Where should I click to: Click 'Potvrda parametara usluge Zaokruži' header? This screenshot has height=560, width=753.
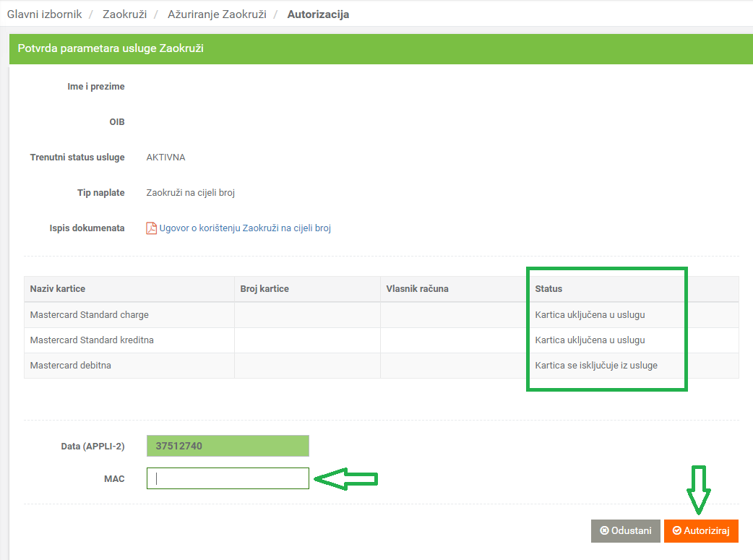coord(111,48)
